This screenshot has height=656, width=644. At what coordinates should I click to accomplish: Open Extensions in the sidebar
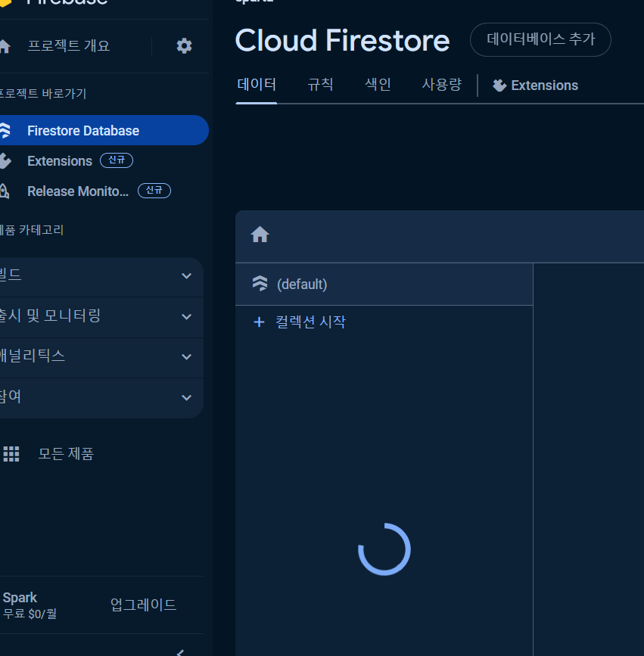(60, 161)
